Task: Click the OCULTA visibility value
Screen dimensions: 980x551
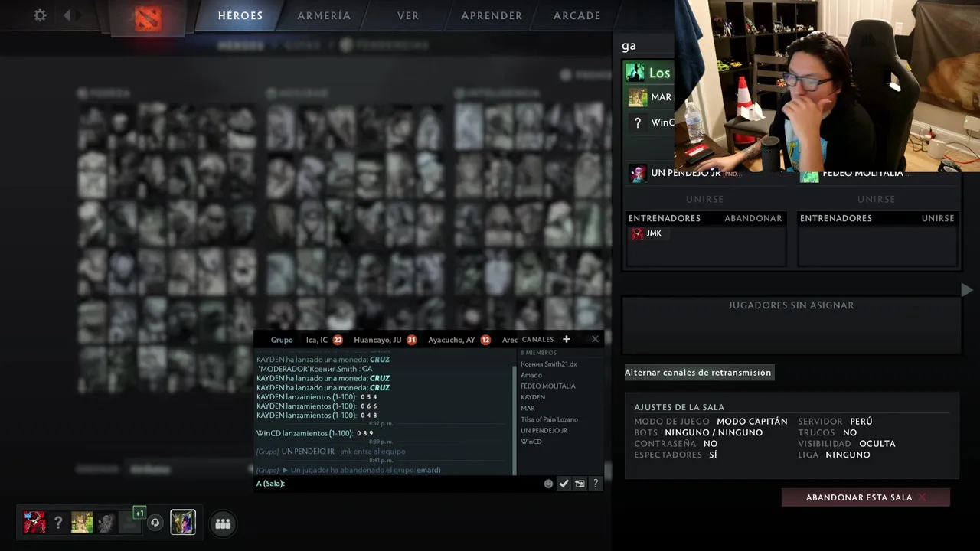Action: pos(877,444)
